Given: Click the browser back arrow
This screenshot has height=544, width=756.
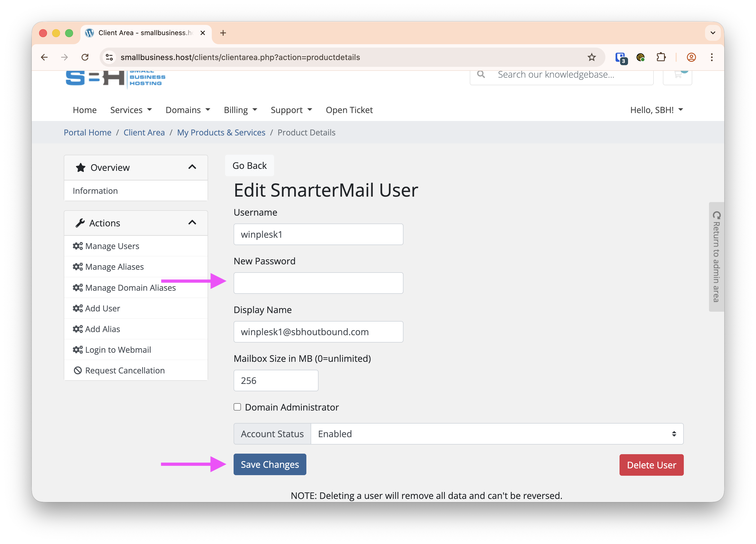Looking at the screenshot, I should (x=44, y=57).
